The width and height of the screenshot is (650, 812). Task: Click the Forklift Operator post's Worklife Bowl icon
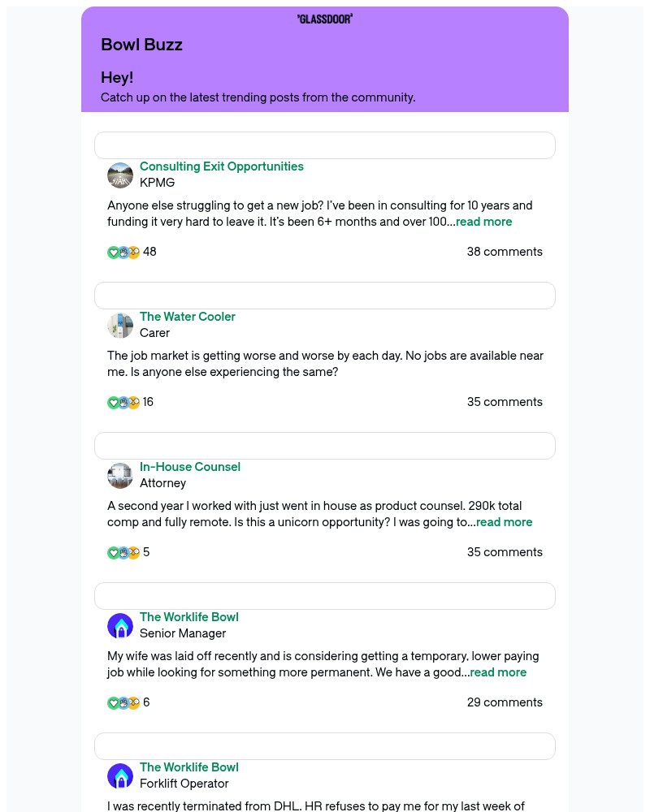point(120,775)
